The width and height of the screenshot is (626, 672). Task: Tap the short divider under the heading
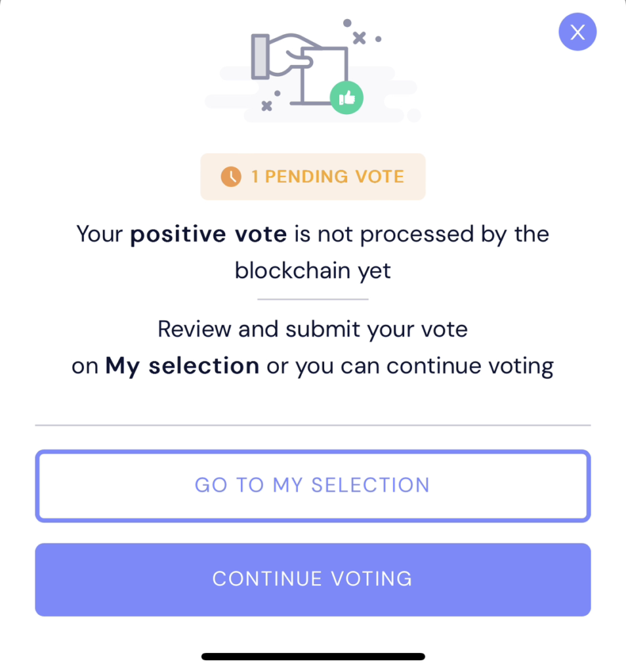coord(313,299)
